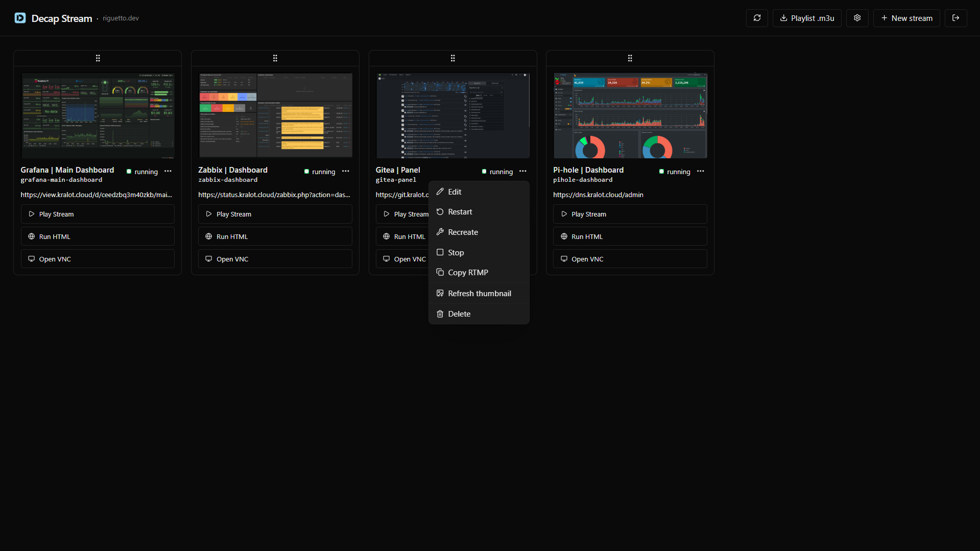The height and width of the screenshot is (551, 980).
Task: Click the Decap Stream logo
Action: pos(20,18)
